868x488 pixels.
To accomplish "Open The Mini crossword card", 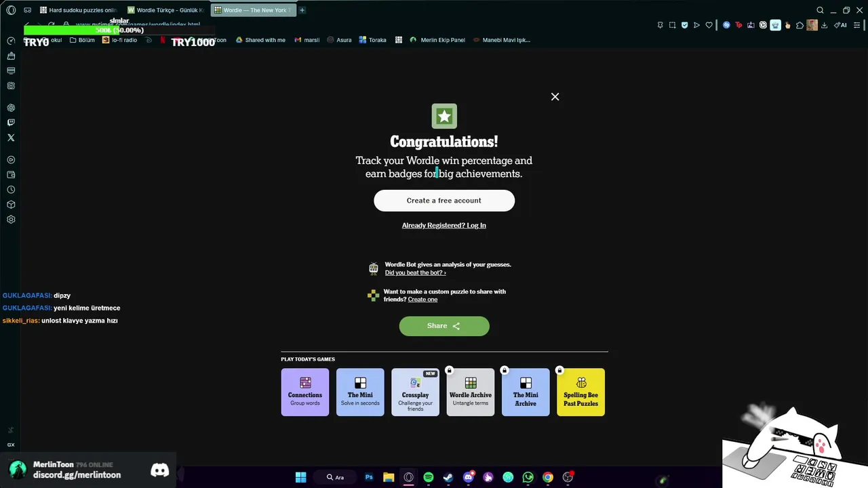I will 360,392.
